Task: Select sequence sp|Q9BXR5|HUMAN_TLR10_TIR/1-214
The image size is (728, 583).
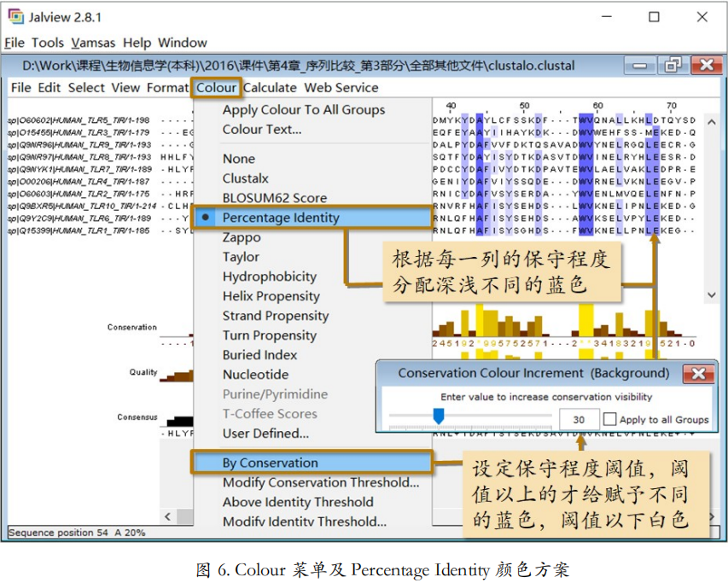Action: point(82,206)
